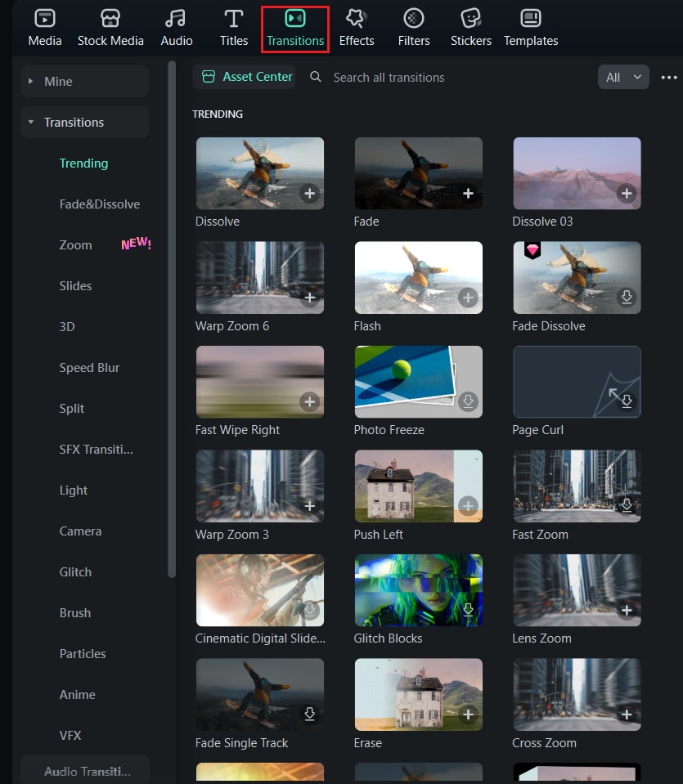Select the SFX Transitions category
Image resolution: width=683 pixels, height=784 pixels.
(96, 450)
